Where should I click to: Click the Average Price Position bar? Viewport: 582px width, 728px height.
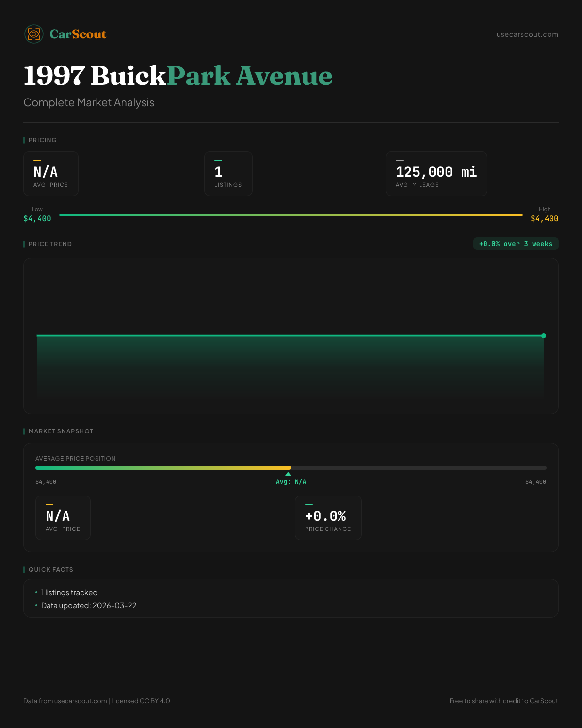(x=291, y=468)
